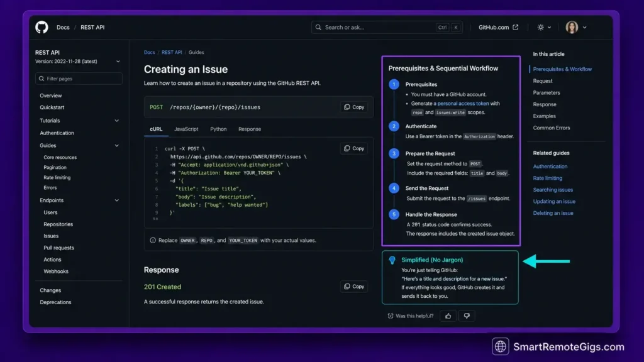Jump to Common Errors section
644x362 pixels.
coord(551,128)
